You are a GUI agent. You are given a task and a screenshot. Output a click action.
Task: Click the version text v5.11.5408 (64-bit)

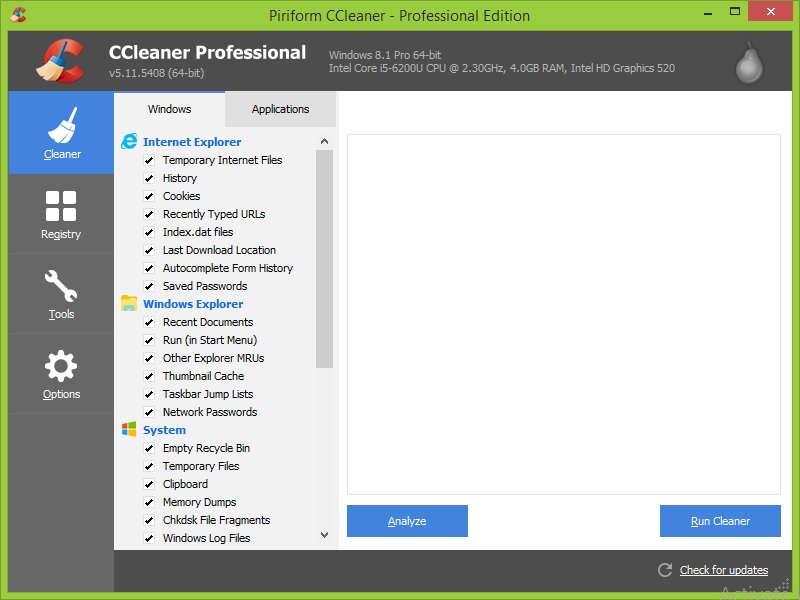pos(156,73)
